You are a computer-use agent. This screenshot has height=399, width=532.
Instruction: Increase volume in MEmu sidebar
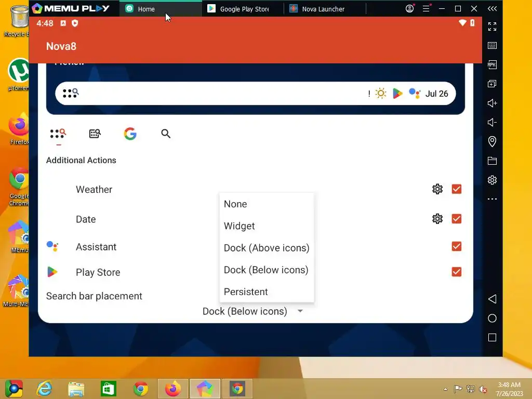[492, 103]
